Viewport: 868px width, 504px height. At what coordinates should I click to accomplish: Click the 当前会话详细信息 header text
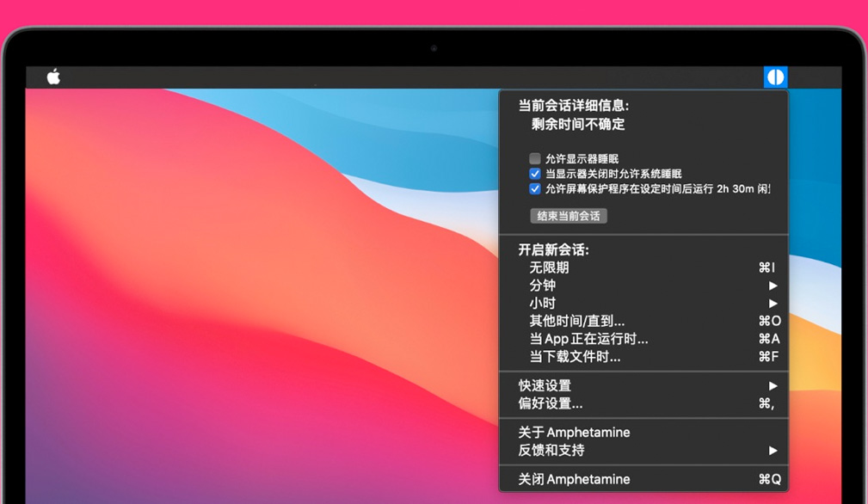click(573, 106)
